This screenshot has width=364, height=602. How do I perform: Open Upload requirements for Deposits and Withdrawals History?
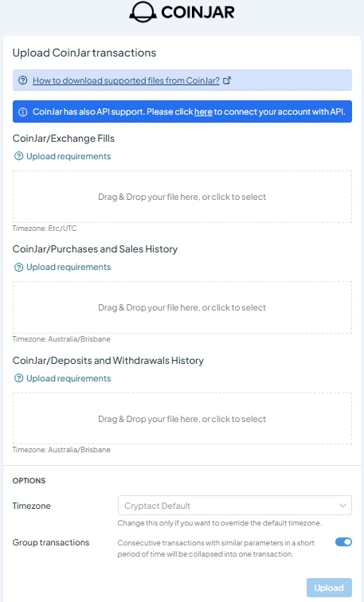[68, 378]
